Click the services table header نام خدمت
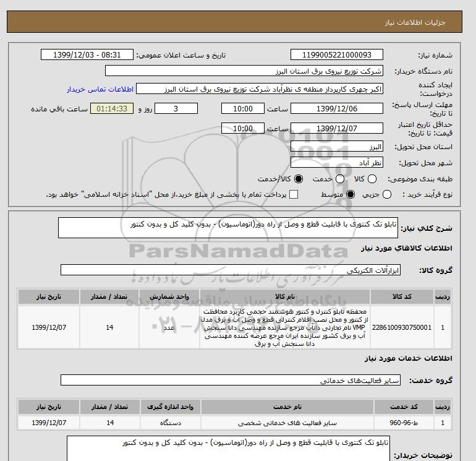 pos(287,407)
